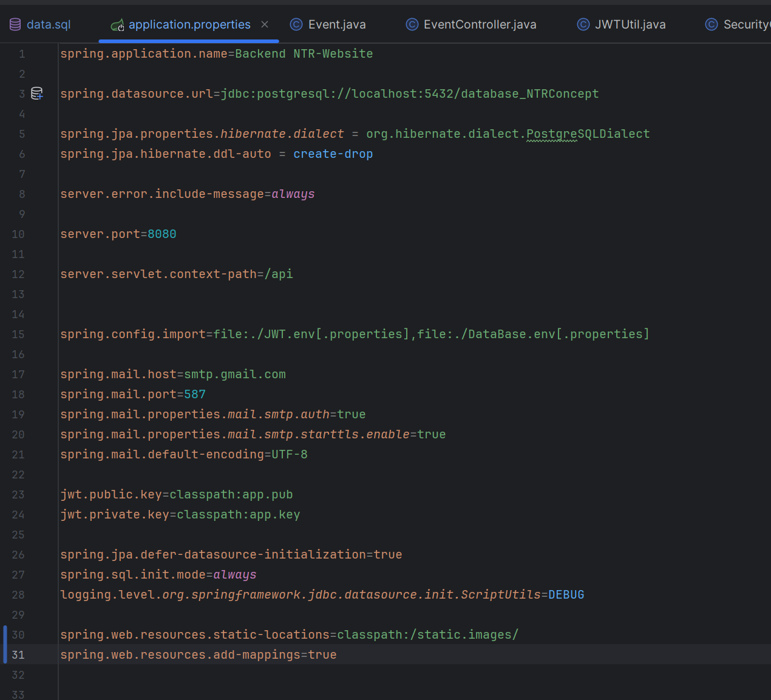This screenshot has width=771, height=700.
Task: Click the EventController.java class icon
Action: [x=412, y=24]
